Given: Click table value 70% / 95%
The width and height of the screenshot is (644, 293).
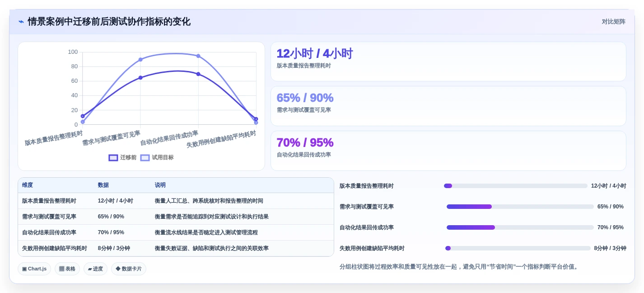Looking at the screenshot, I should pyautogui.click(x=111, y=232).
